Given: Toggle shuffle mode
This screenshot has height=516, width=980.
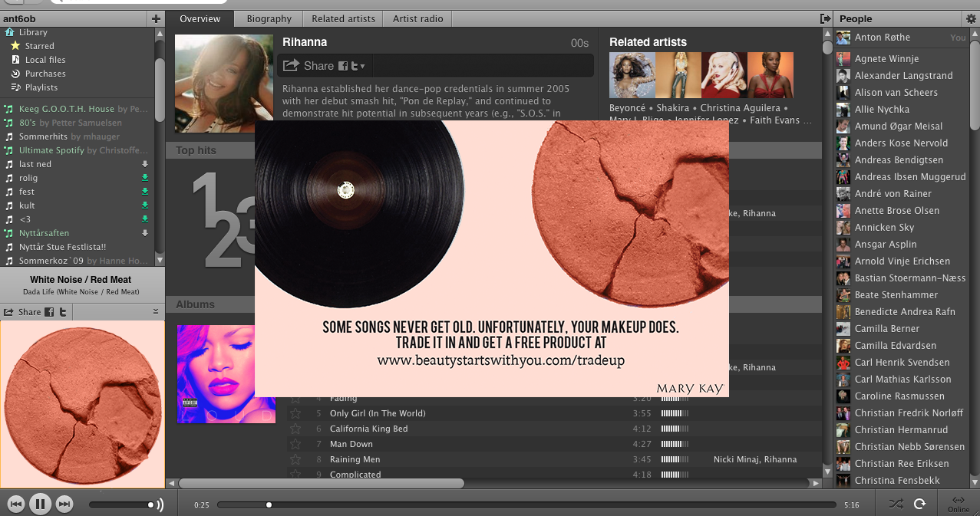Looking at the screenshot, I should (x=896, y=504).
